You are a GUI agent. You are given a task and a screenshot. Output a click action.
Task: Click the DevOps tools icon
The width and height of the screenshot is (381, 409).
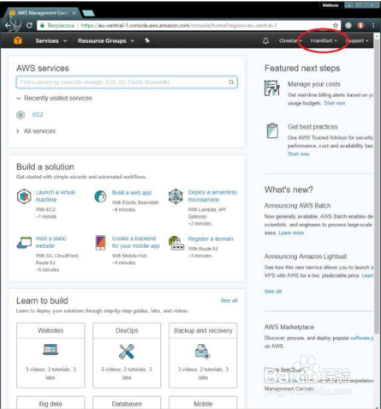[127, 351]
